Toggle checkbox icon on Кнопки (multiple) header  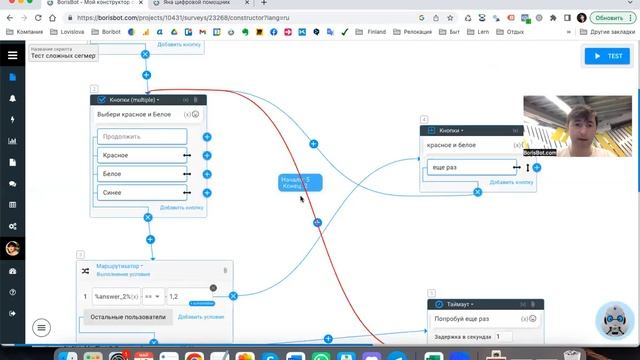pyautogui.click(x=102, y=100)
